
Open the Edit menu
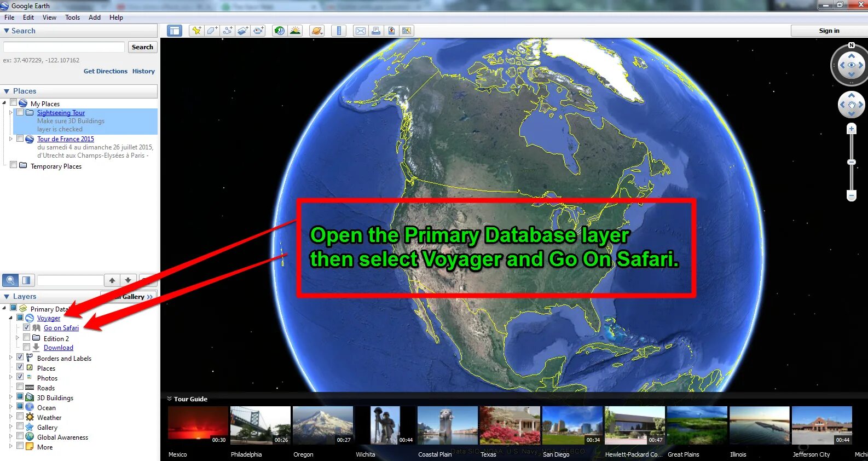[x=28, y=18]
